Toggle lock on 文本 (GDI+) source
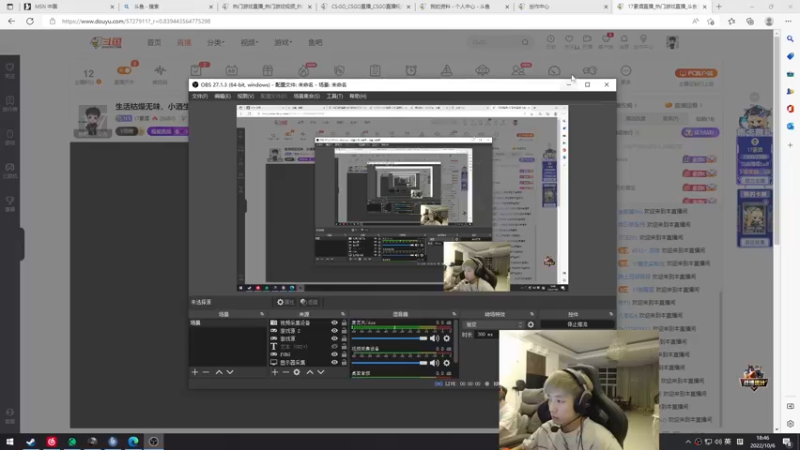The height and width of the screenshot is (450, 800). click(344, 346)
